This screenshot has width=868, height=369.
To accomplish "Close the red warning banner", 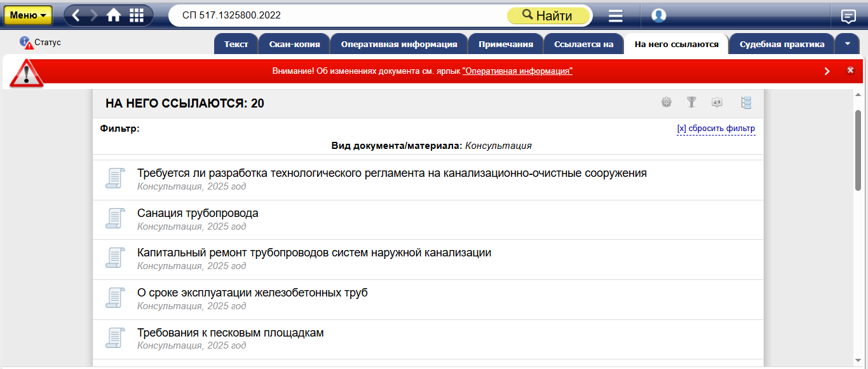I will (x=850, y=71).
